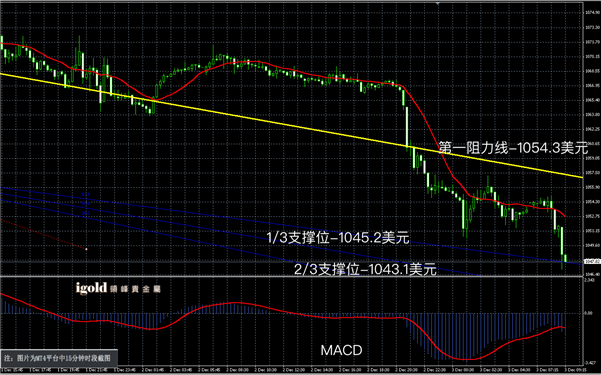Screen dimensions: 601x375
Task: Click the 1074.90 price label on axis
Action: click(x=593, y=13)
